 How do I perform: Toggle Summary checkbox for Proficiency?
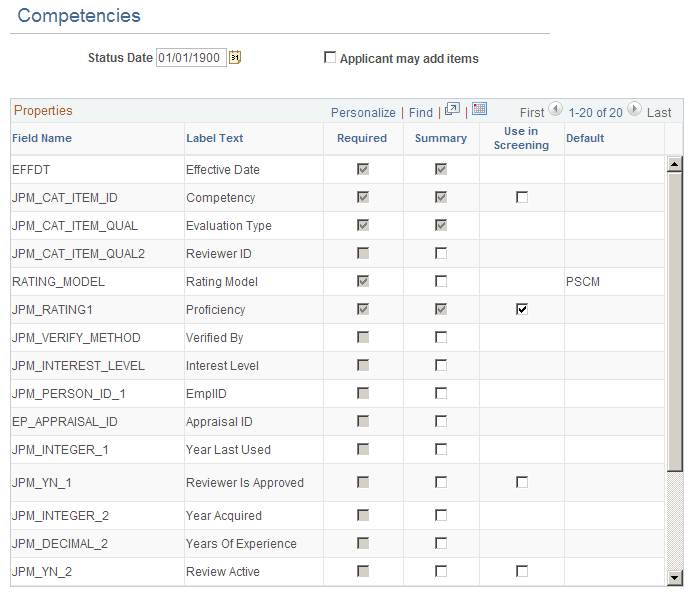[x=441, y=309]
